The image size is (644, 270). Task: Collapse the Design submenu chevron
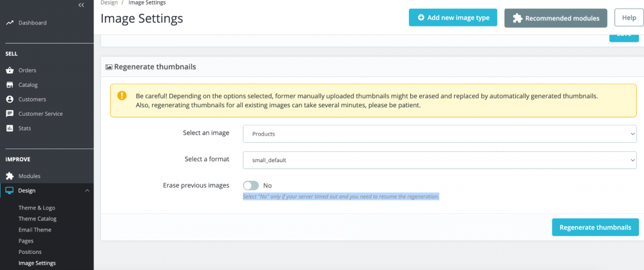pos(86,190)
